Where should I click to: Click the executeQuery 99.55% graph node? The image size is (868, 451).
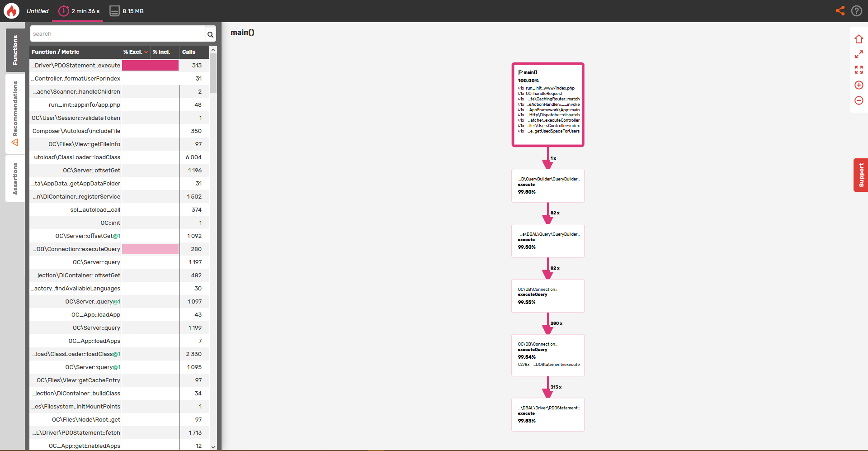tap(548, 296)
